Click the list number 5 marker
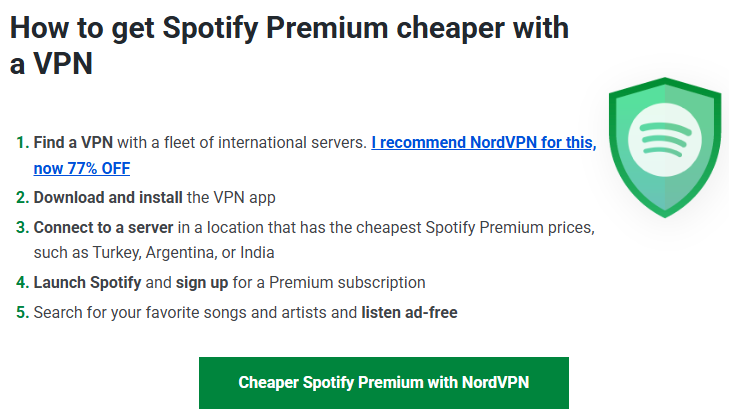This screenshot has width=729, height=416. 22,312
